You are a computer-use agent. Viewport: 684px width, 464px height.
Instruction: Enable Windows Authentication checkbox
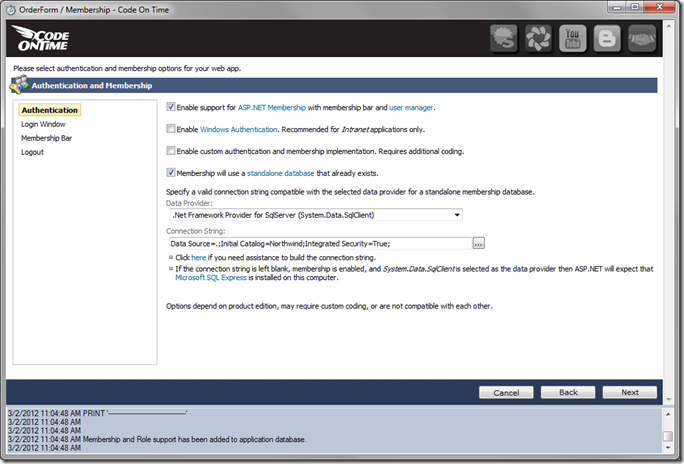pyautogui.click(x=171, y=129)
